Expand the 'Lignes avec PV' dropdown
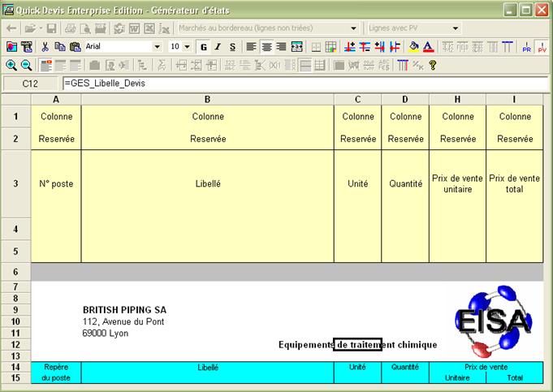553x392 pixels. 456,28
